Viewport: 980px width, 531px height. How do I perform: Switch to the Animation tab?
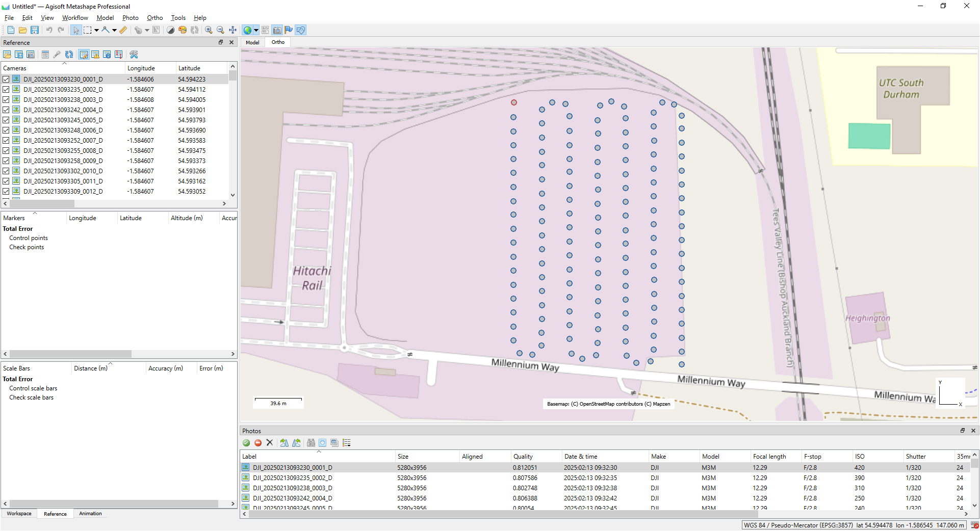[x=90, y=514]
